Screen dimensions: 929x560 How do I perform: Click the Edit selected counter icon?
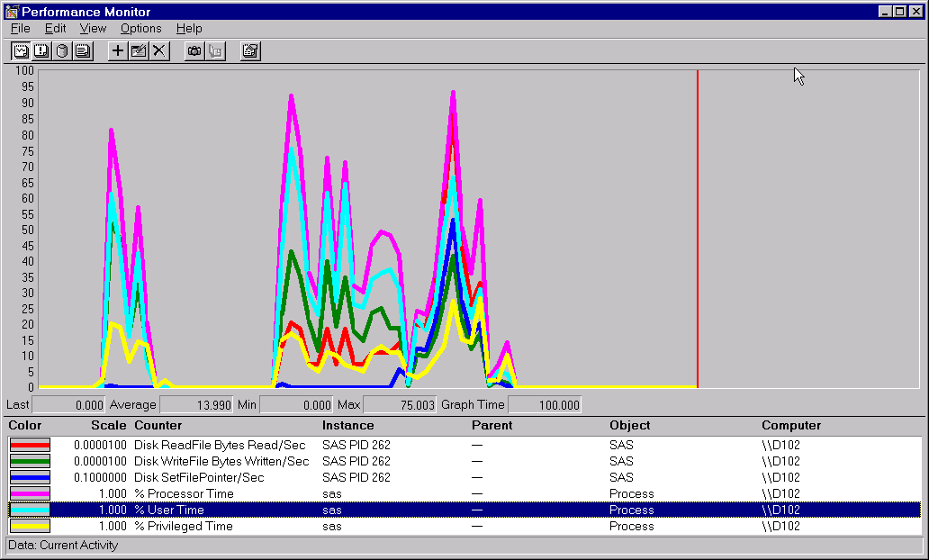139,50
